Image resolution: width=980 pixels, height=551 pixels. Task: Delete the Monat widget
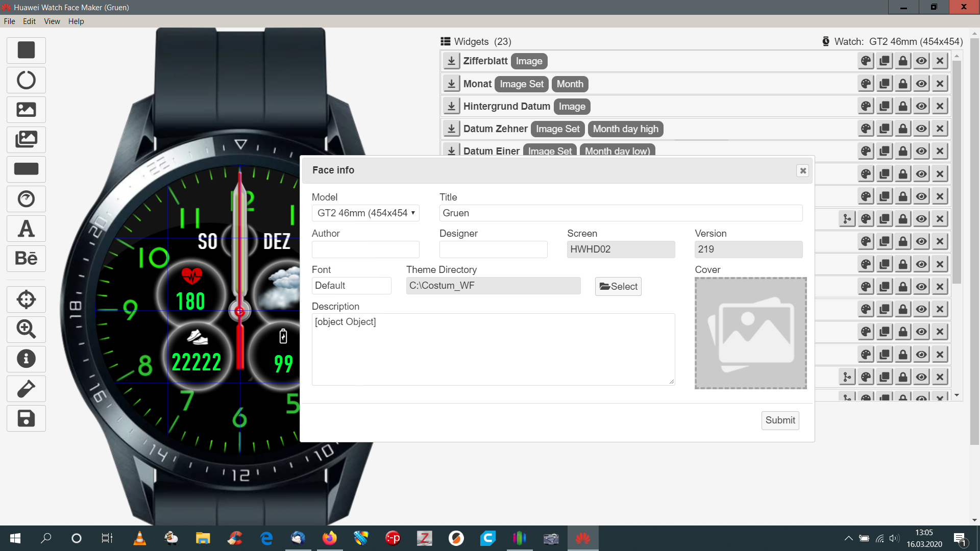[940, 84]
